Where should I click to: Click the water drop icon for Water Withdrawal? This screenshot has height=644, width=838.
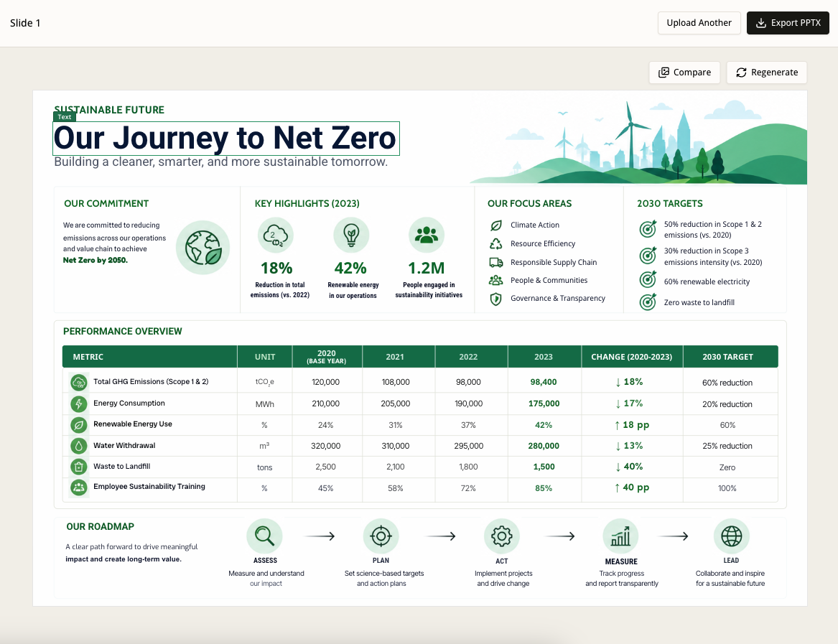(x=79, y=446)
